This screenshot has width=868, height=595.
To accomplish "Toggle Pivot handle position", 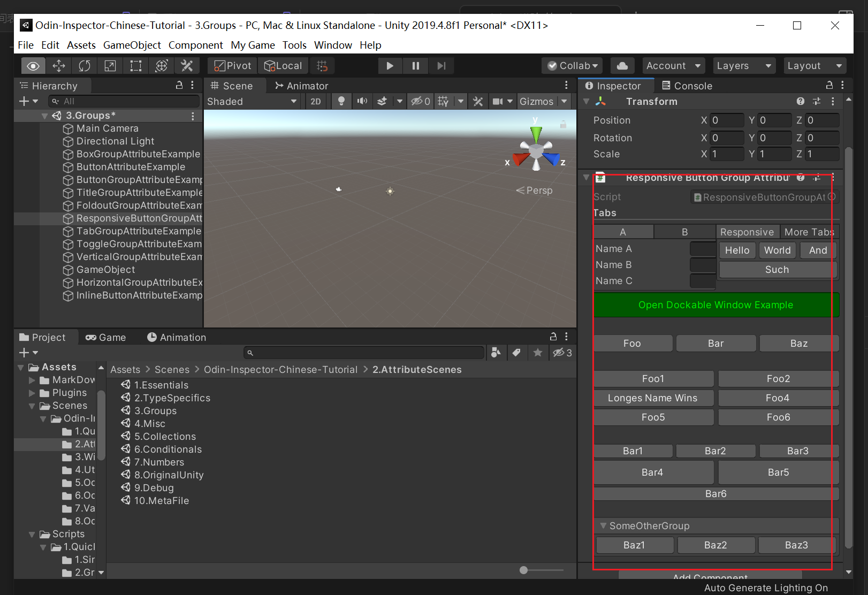I will pos(233,66).
